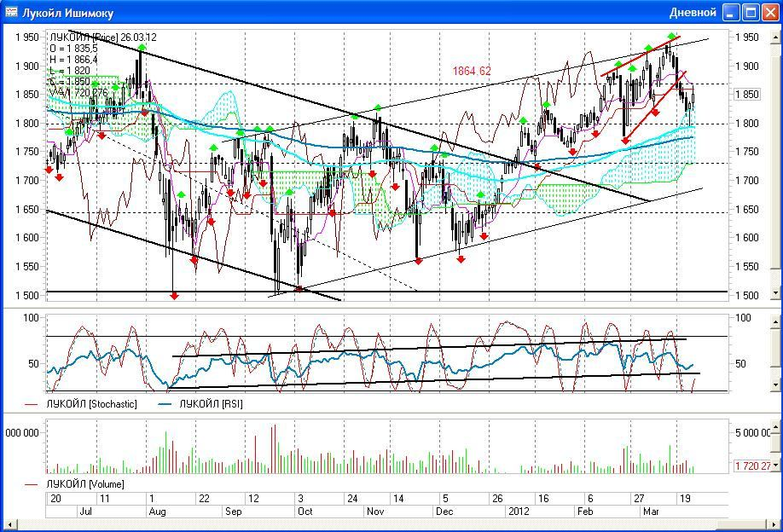Click the boxed 1 720 27 volume value marker
This screenshot has width=783, height=532.
coord(752,465)
